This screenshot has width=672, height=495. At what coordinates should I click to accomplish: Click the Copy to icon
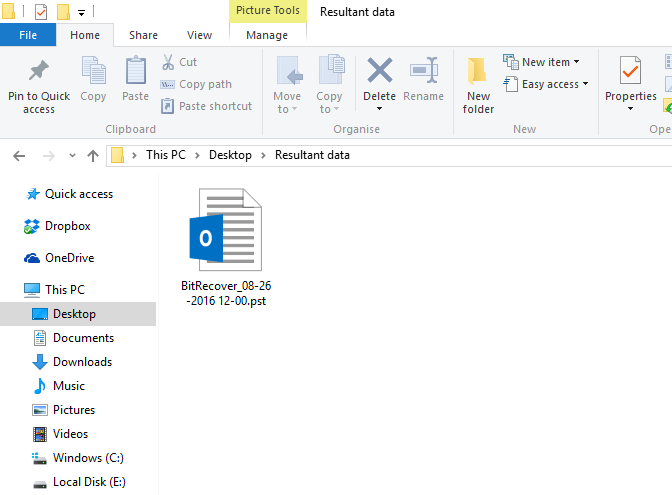pyautogui.click(x=331, y=70)
